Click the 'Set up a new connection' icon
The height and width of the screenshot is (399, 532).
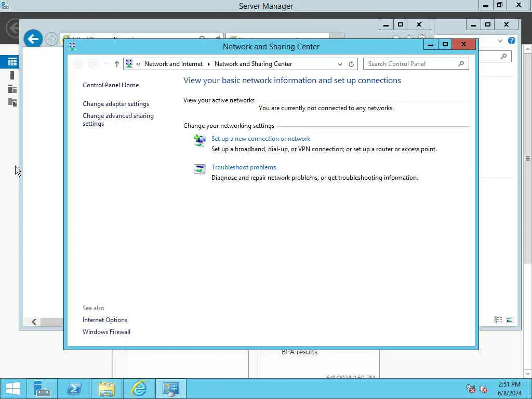[x=199, y=140]
